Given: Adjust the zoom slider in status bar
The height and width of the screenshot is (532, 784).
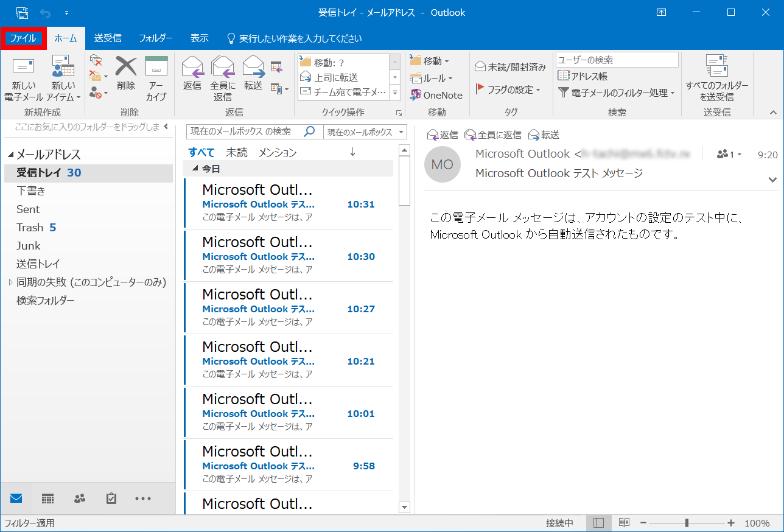Looking at the screenshot, I should [687, 523].
